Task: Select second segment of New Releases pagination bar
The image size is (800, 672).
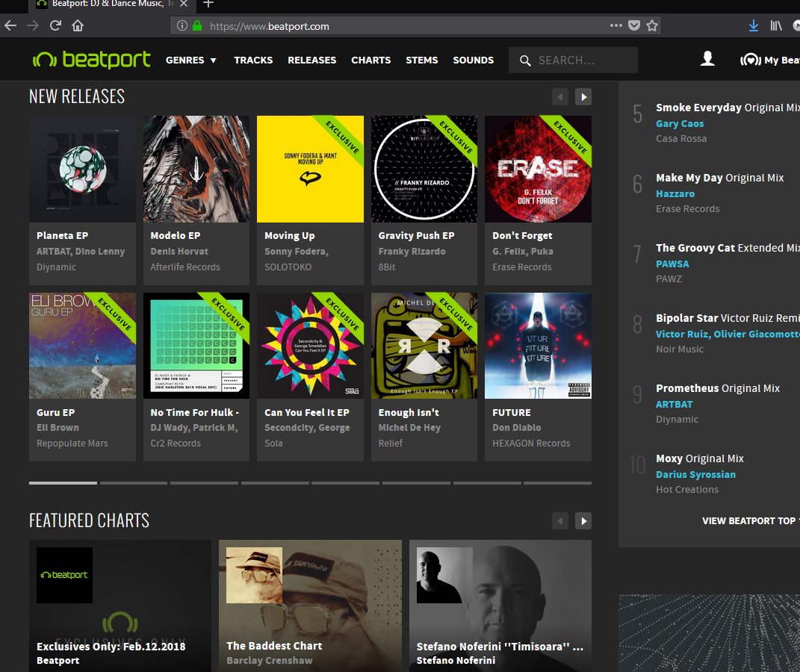Action: pos(134,483)
